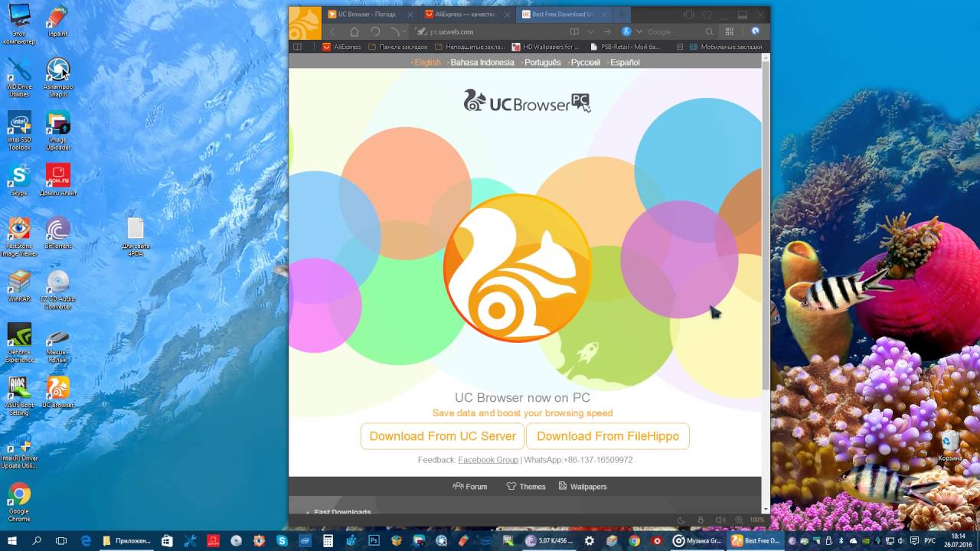Viewport: 980px width, 551px height.
Task: Switch to 'UC Browser - Погода' tab
Action: 369,15
